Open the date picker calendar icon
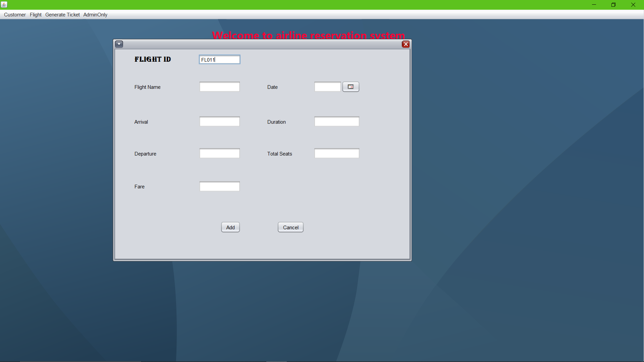The image size is (644, 362). [x=351, y=87]
